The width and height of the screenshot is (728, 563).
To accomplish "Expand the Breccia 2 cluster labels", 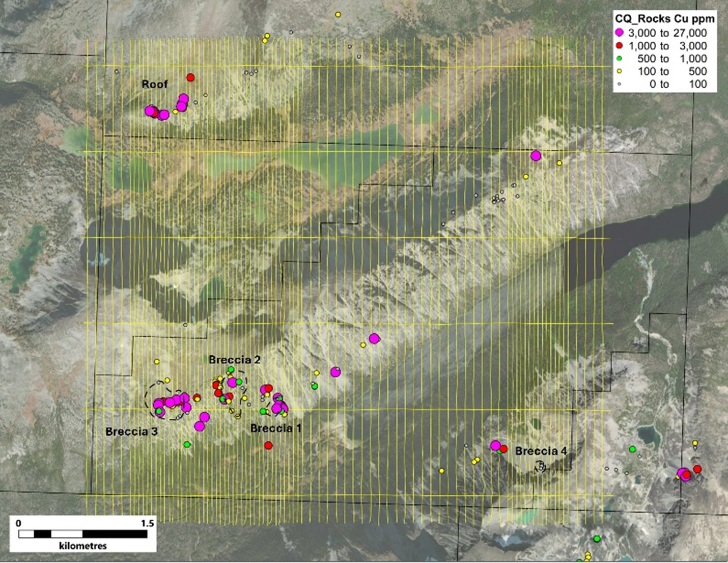I will pyautogui.click(x=235, y=360).
